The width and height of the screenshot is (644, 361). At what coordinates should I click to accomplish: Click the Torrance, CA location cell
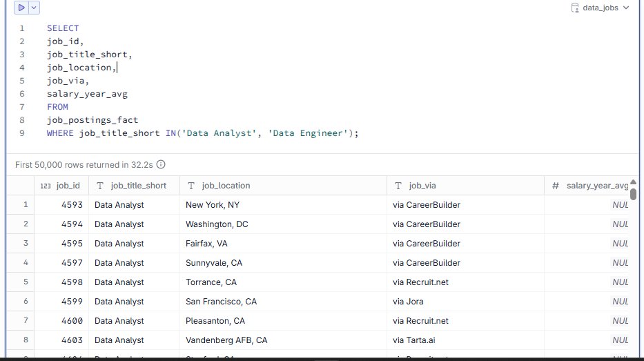[x=284, y=282]
